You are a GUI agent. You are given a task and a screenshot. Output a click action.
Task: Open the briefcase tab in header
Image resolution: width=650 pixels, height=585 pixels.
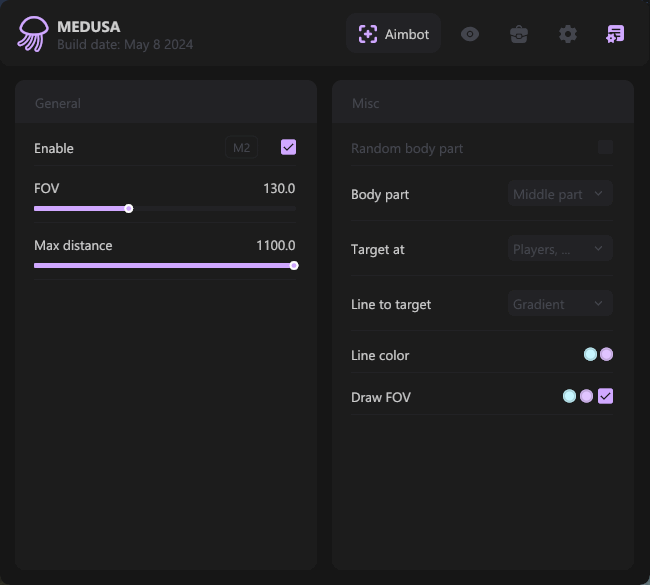coord(519,34)
